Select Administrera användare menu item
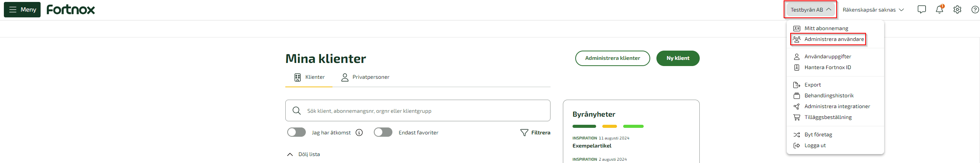 click(828, 39)
